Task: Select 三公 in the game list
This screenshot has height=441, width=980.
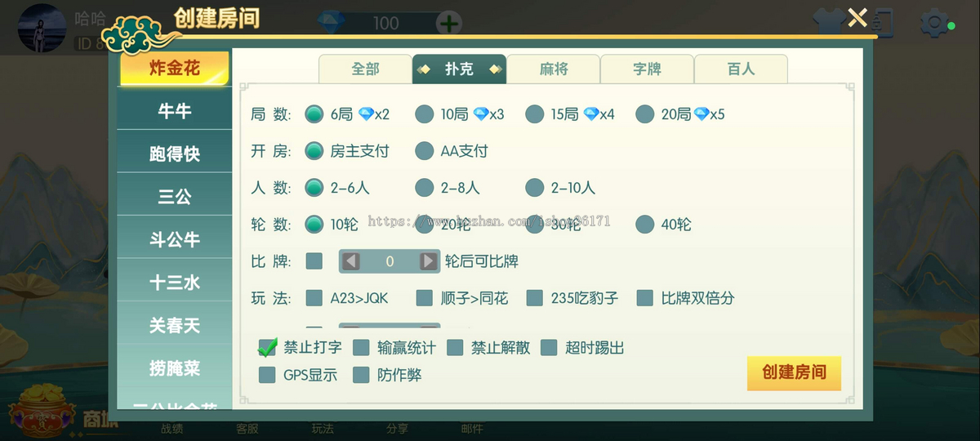Action: (x=174, y=197)
